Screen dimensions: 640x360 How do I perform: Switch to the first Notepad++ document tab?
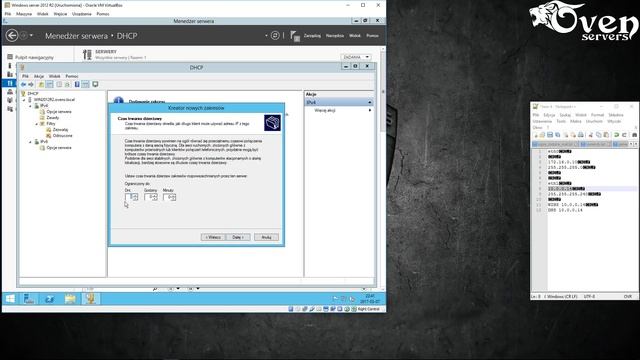point(555,144)
